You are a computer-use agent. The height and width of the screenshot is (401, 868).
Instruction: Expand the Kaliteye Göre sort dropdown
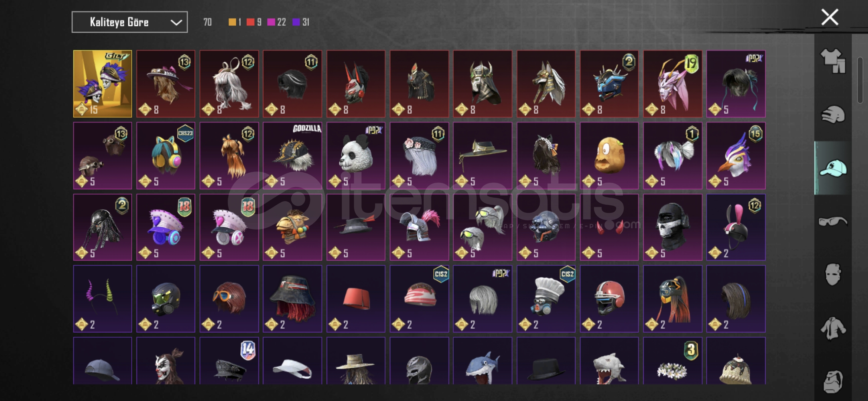pos(129,22)
